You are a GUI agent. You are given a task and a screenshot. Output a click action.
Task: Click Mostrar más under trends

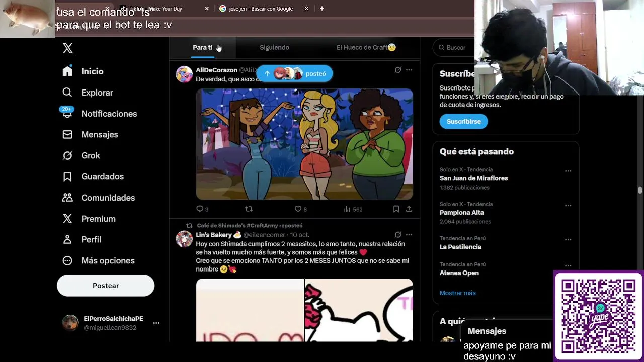point(457,293)
